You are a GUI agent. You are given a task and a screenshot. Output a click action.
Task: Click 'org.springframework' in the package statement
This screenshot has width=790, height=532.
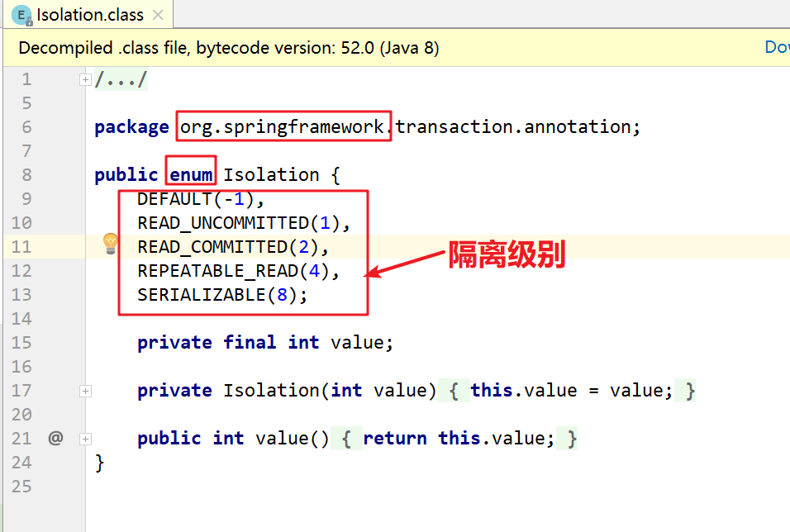click(x=282, y=127)
